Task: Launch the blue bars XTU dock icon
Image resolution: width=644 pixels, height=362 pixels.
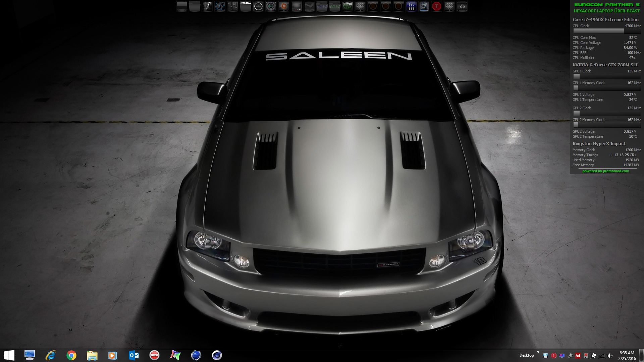Action: click(411, 6)
